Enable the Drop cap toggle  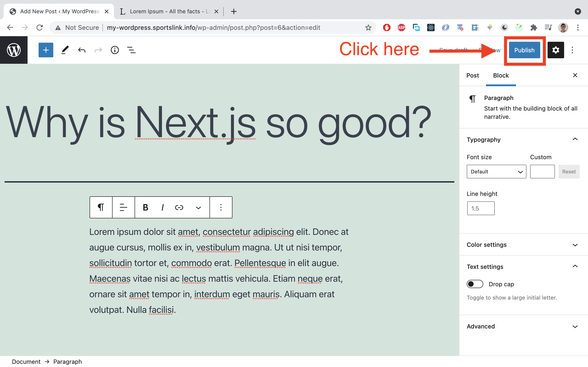[475, 284]
